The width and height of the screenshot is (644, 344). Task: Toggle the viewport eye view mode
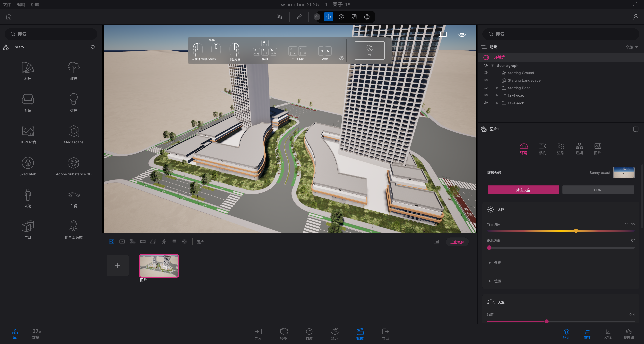462,35
